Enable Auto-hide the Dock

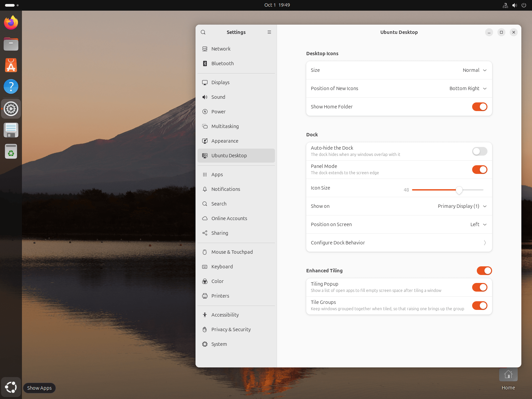[x=479, y=152]
